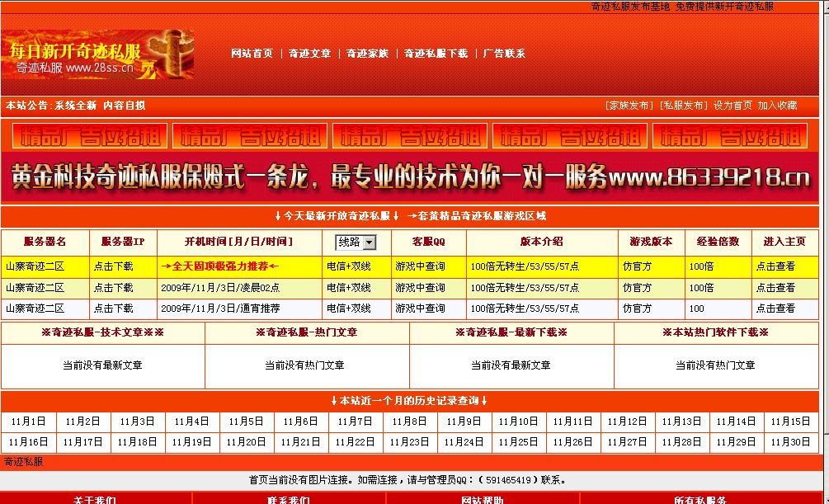Click 点击下载 in the yellow recommended row
This screenshot has height=504, width=829.
(113, 266)
